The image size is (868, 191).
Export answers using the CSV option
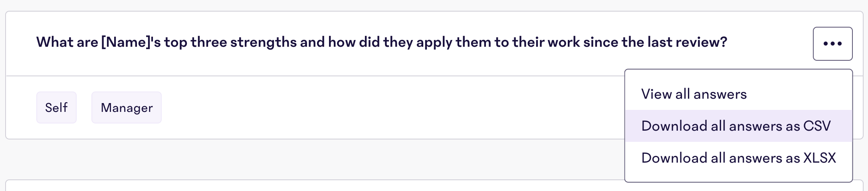[x=738, y=126]
